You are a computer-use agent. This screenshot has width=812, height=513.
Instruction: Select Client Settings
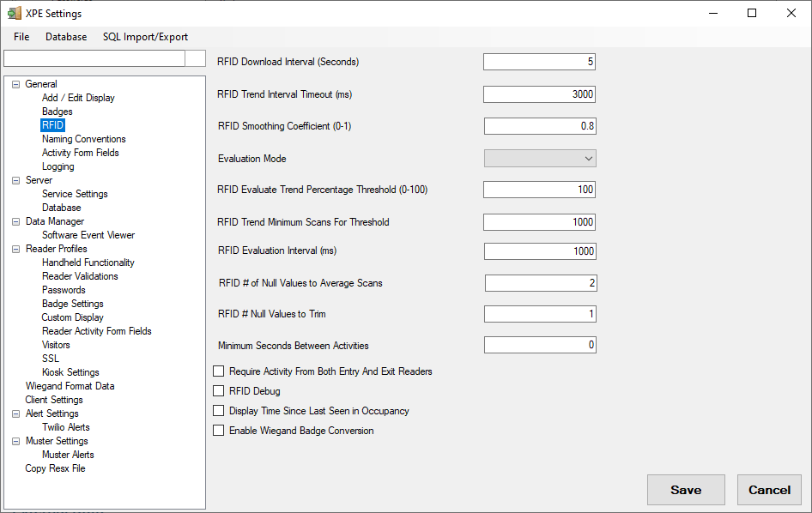pos(54,400)
